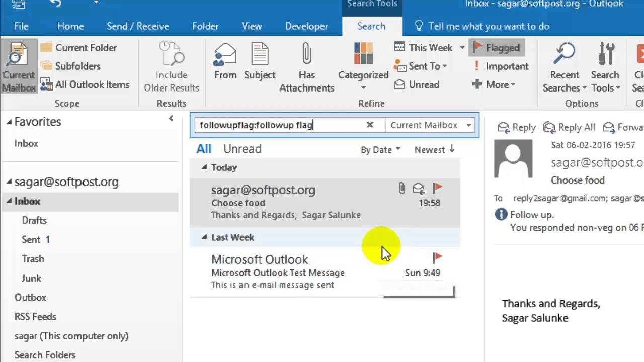Viewport: 644px width, 362px height.
Task: Show All messages filter
Action: coord(204,149)
